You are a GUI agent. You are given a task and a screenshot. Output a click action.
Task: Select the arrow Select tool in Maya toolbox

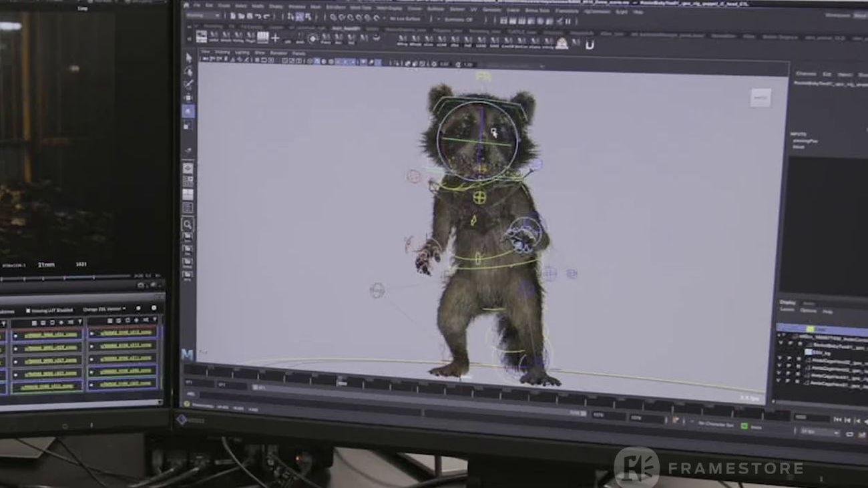coord(189,59)
